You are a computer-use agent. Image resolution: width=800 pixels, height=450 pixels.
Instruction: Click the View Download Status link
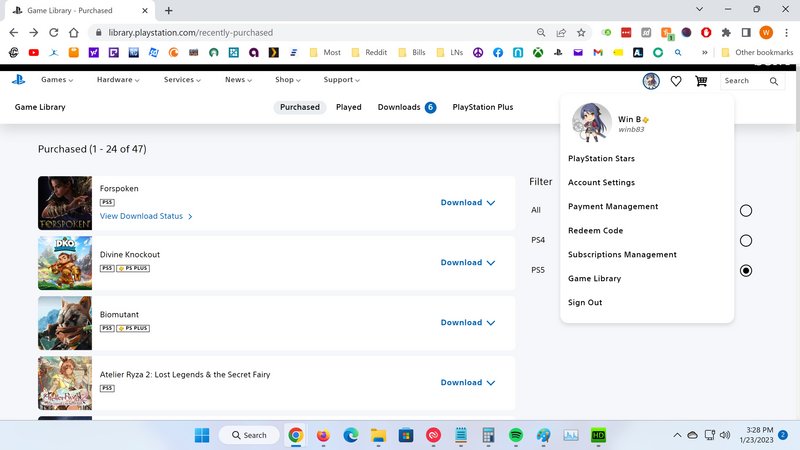[x=146, y=216]
